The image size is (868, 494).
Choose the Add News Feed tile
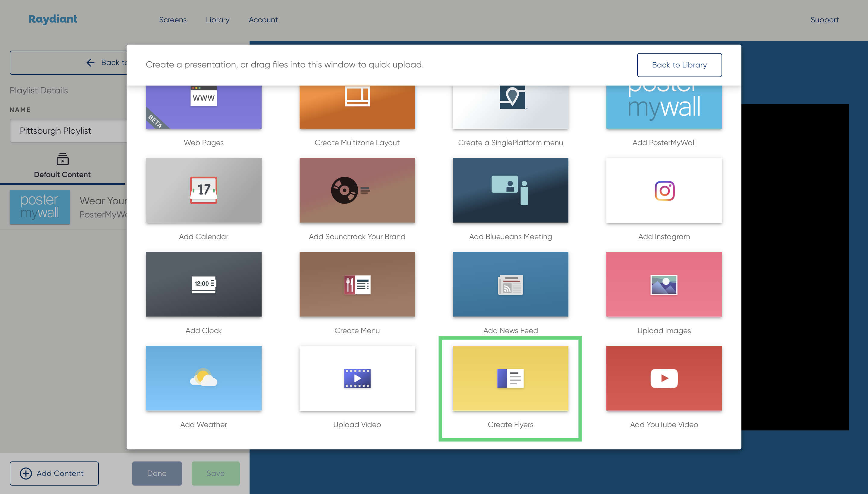coord(510,284)
